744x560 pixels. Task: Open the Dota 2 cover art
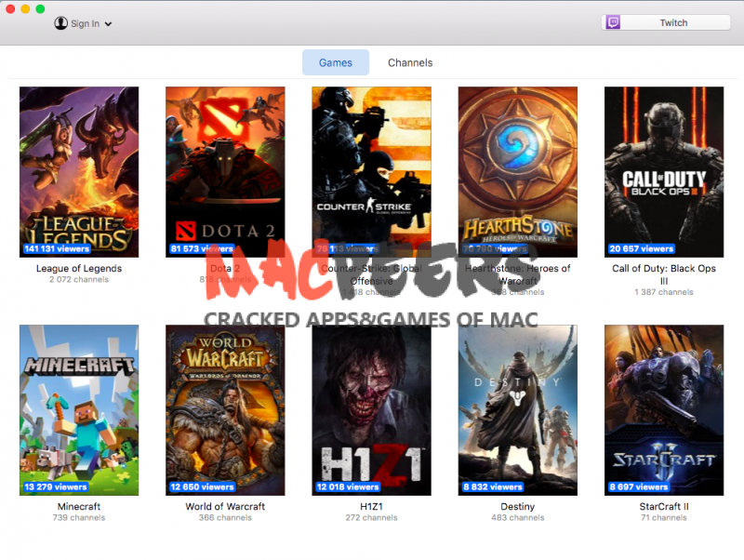click(225, 172)
